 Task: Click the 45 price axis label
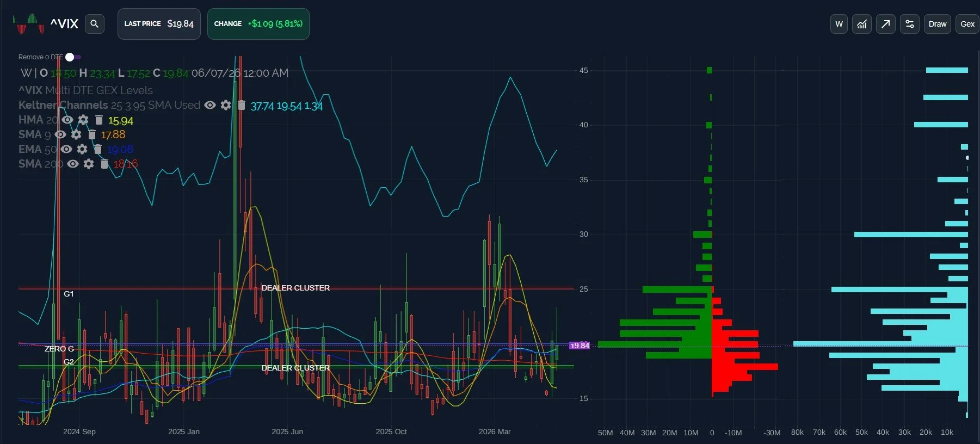coord(583,70)
